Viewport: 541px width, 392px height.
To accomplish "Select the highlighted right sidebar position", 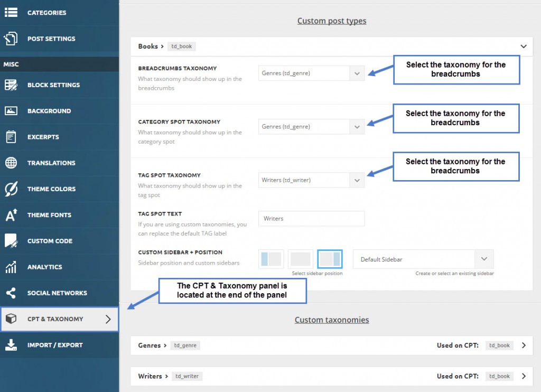I will 330,259.
